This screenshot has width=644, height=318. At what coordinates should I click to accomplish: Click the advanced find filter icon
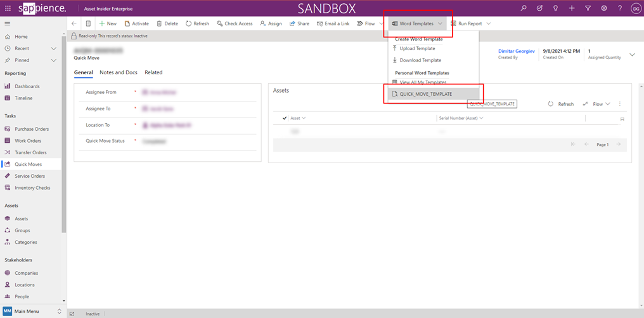(588, 8)
